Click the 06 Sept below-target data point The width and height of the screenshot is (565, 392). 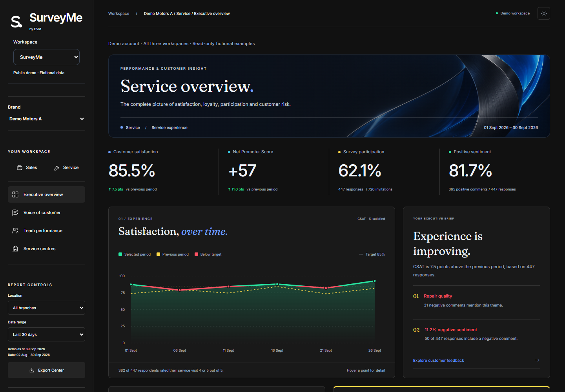(180, 290)
